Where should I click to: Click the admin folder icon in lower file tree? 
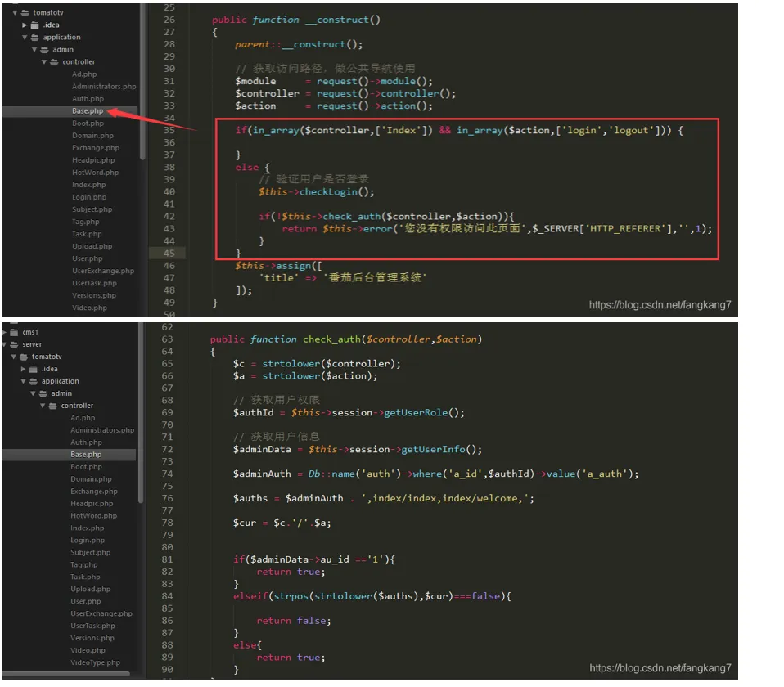[43, 393]
